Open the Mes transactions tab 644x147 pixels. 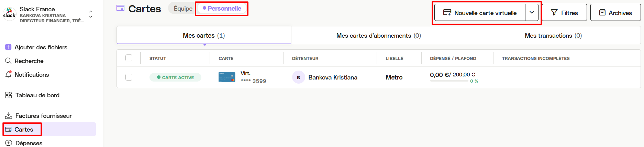tap(553, 36)
